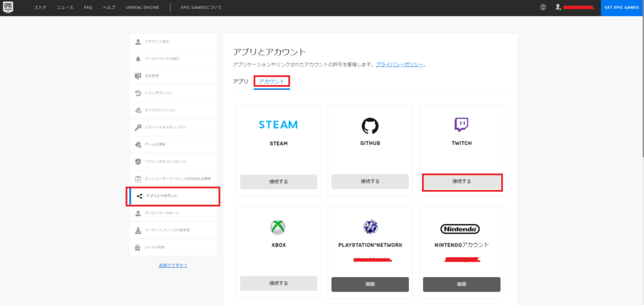Click the Steam logo
Screen dimensions: 644x305
pyautogui.click(x=278, y=124)
